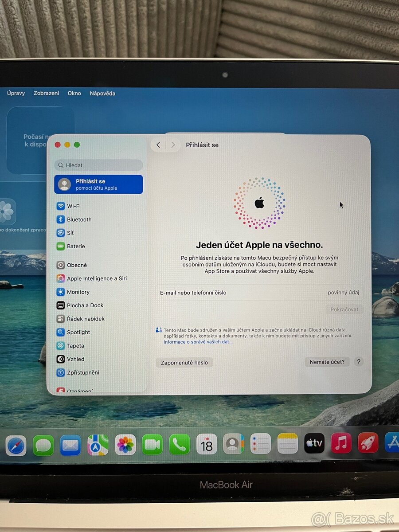The image size is (399, 532).
Task: Open FaceTime from the Dock
Action: [x=153, y=445]
